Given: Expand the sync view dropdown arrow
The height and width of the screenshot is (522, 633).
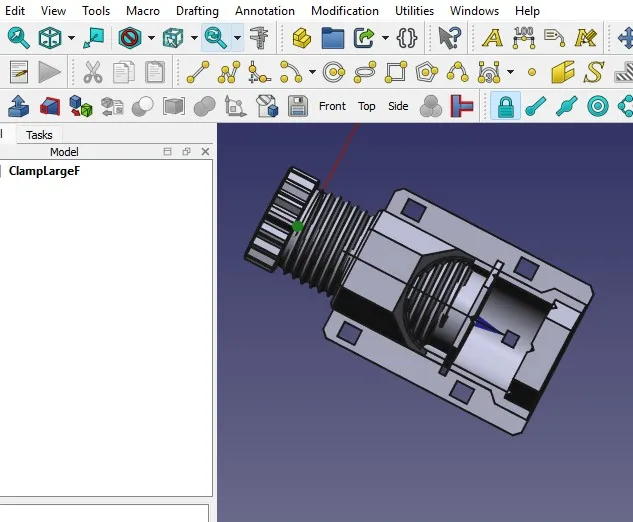Looking at the screenshot, I should [237, 38].
